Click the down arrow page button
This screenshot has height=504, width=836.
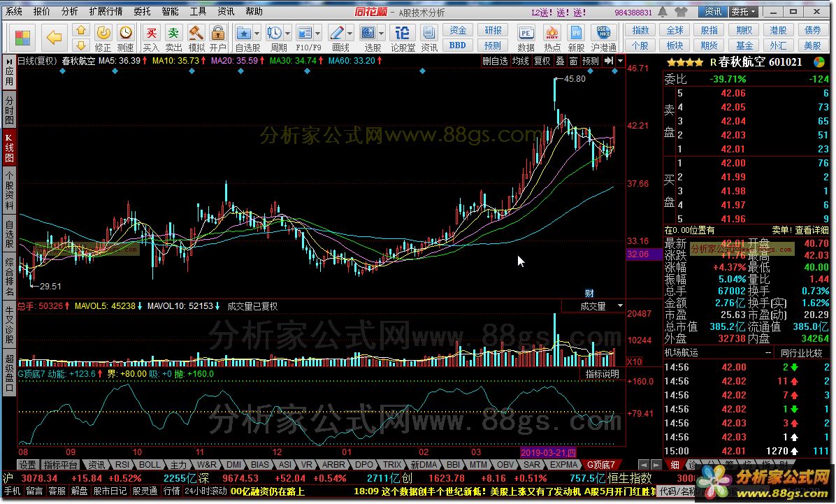click(80, 45)
